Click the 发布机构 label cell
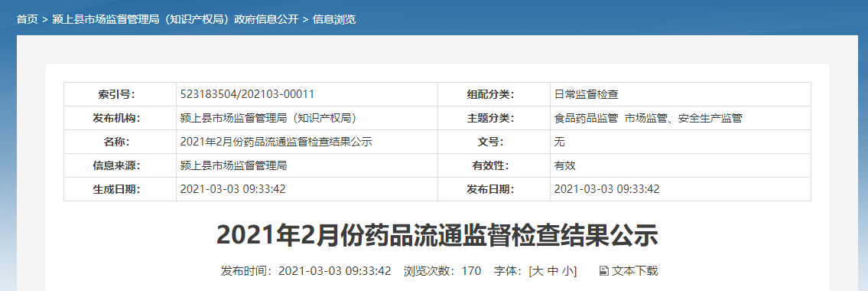This screenshot has width=868, height=291. (x=120, y=118)
